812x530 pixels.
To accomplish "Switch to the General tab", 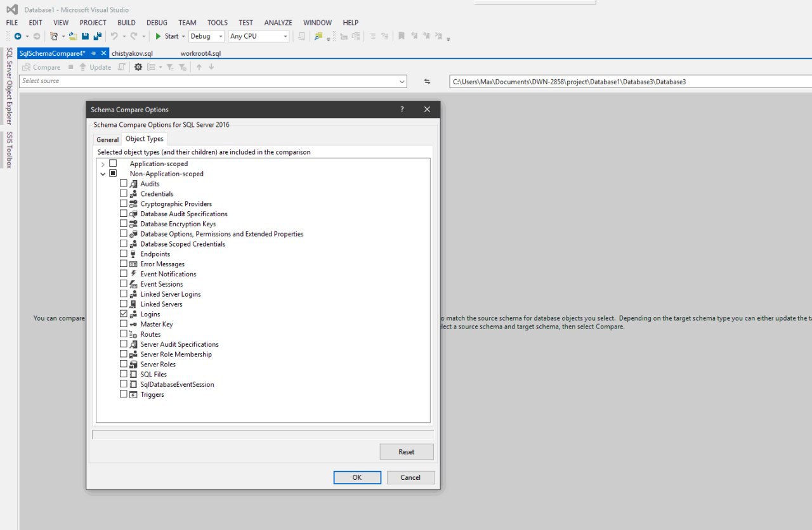I will 108,139.
